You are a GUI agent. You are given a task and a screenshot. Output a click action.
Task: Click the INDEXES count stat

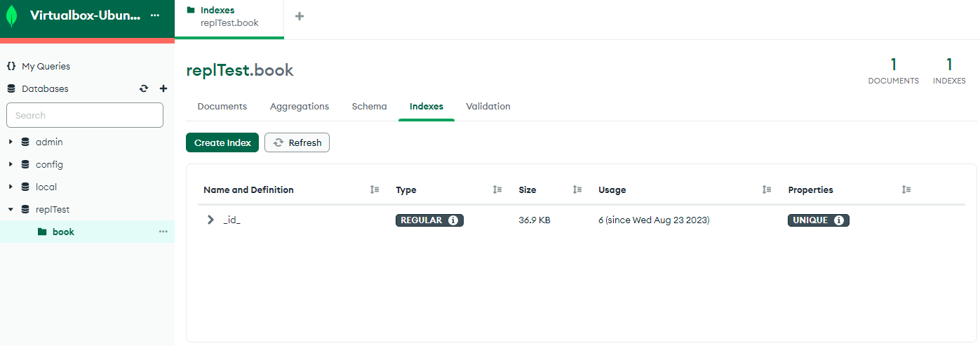point(949,72)
